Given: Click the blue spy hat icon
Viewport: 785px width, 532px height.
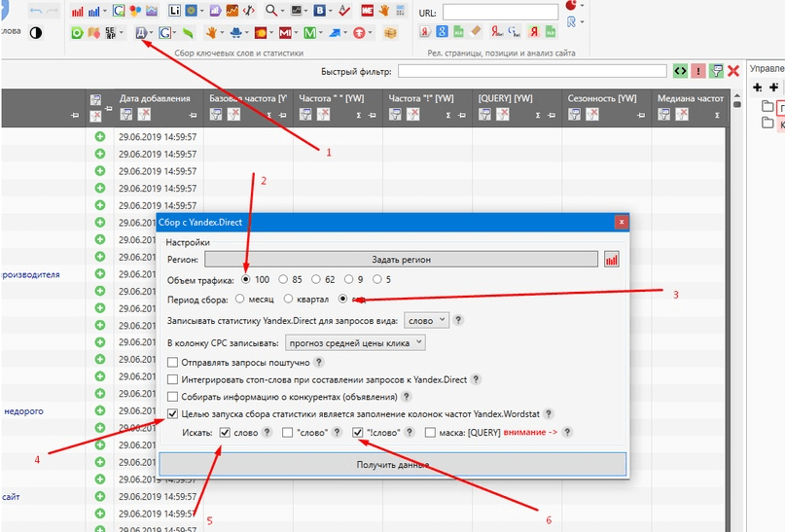Looking at the screenshot, I should pyautogui.click(x=235, y=33).
